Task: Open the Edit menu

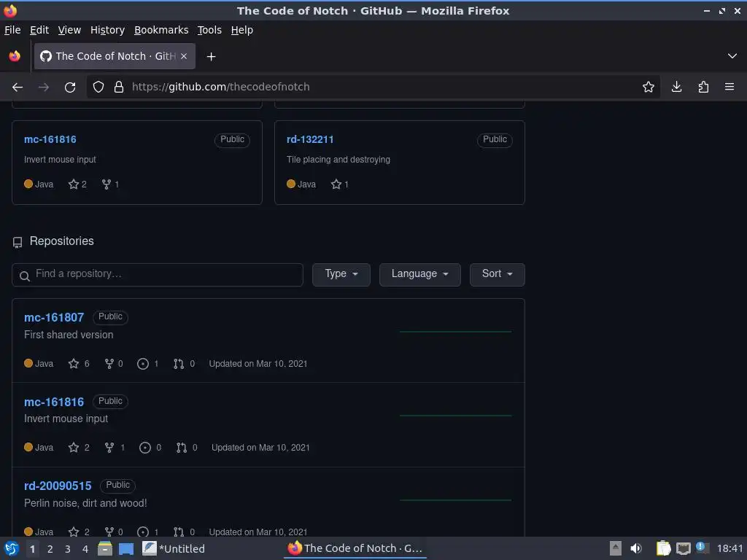Action: (x=39, y=30)
